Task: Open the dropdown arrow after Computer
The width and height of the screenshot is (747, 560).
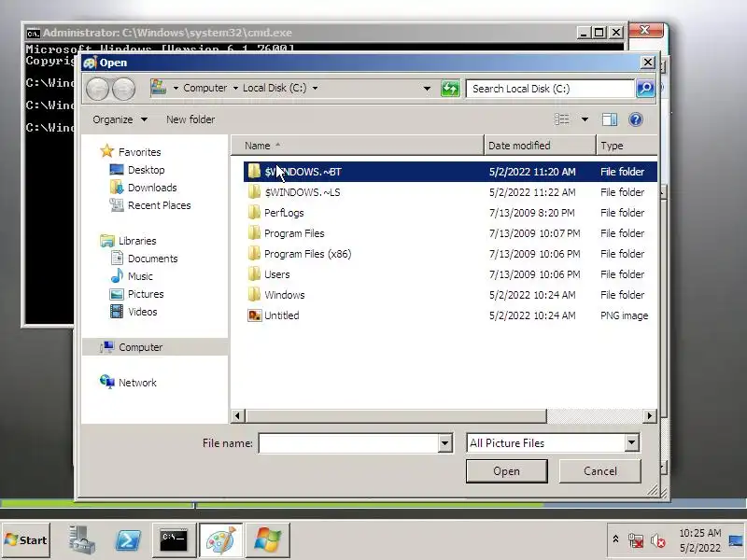Action: click(235, 88)
